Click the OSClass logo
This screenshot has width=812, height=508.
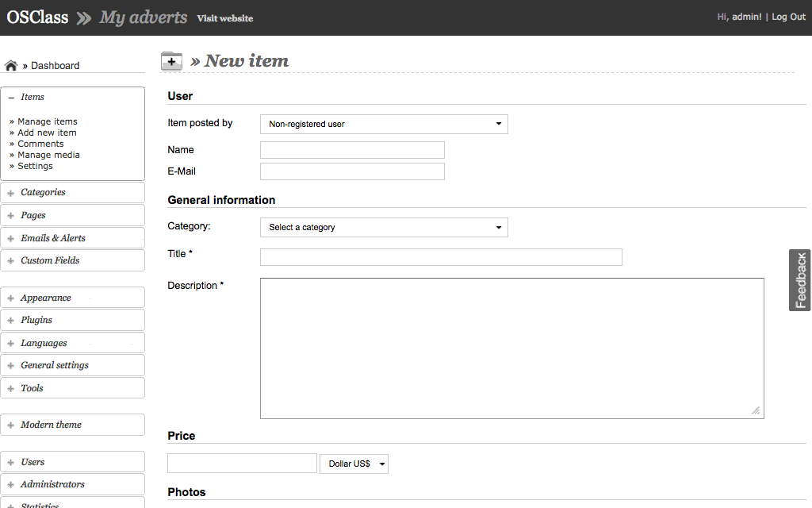pos(37,17)
